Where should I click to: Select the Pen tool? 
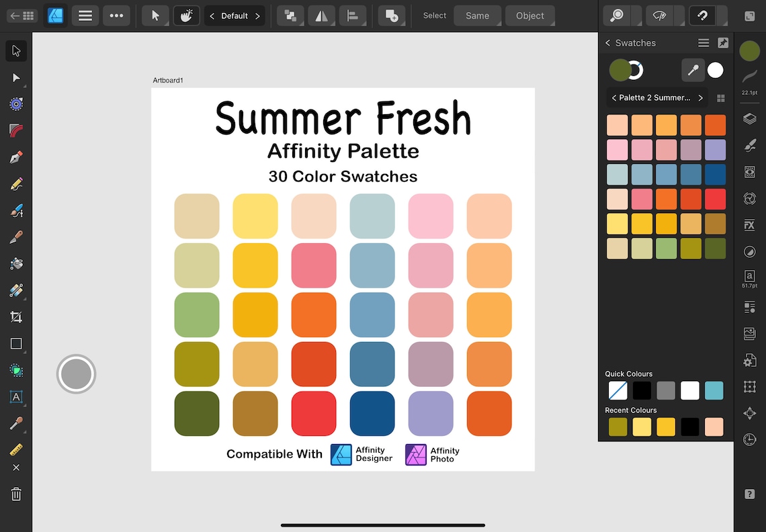16,157
